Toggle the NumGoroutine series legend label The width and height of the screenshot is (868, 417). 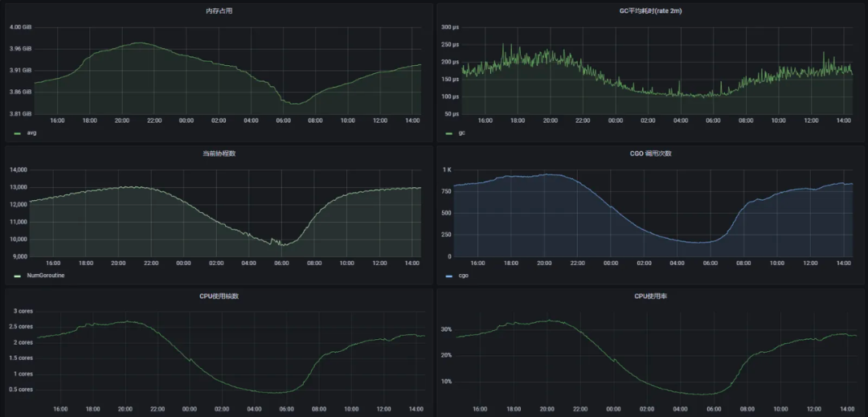pos(45,275)
